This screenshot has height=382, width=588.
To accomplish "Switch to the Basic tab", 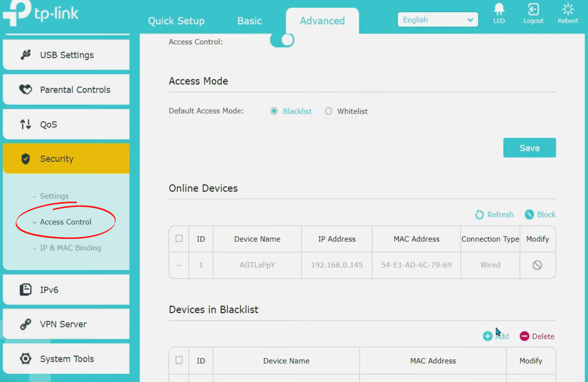I will [249, 20].
